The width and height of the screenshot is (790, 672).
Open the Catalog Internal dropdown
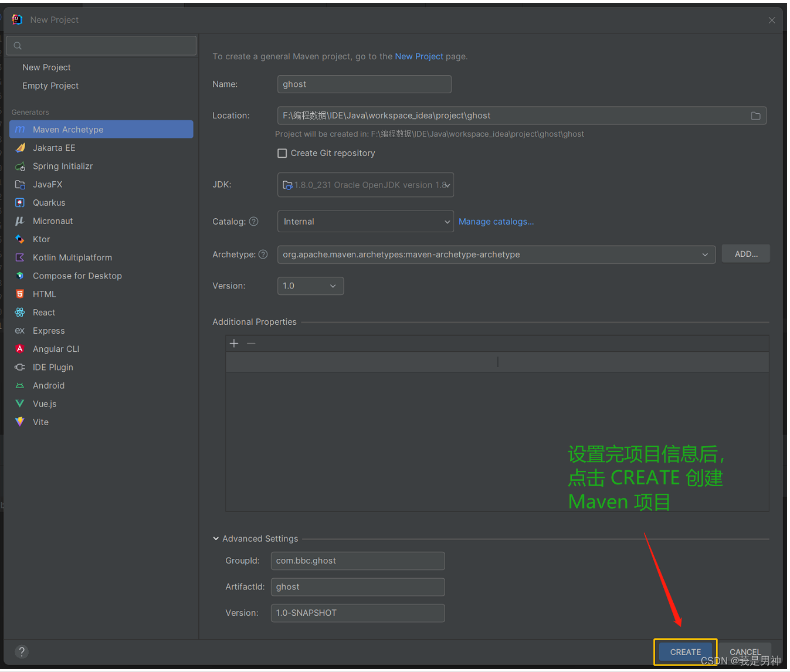click(x=365, y=222)
